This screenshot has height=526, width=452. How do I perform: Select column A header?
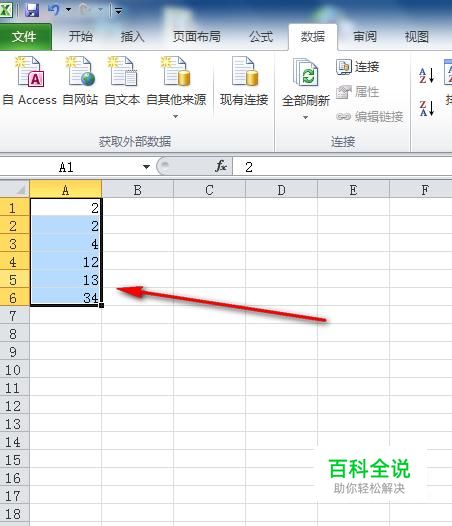[66, 190]
